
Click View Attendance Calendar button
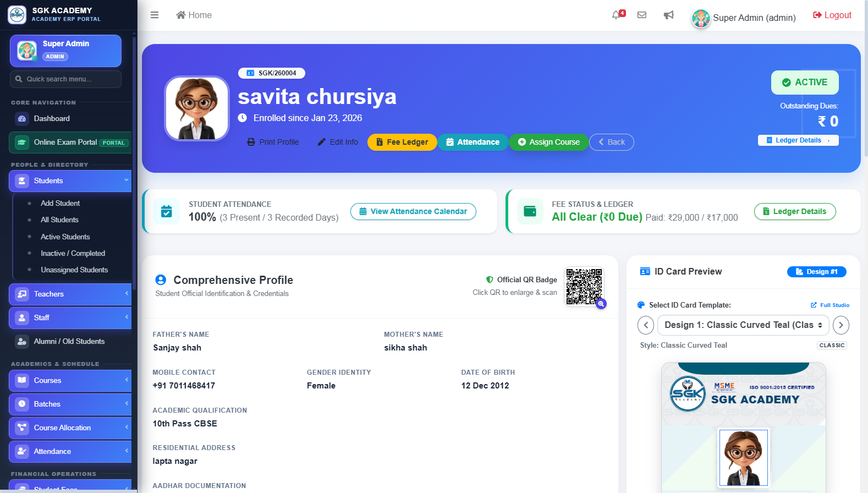[413, 211]
